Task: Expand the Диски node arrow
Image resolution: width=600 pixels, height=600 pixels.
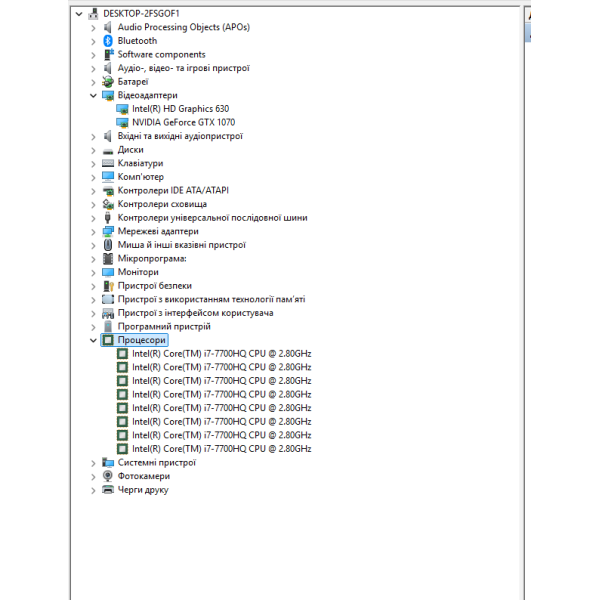Action: (93, 150)
